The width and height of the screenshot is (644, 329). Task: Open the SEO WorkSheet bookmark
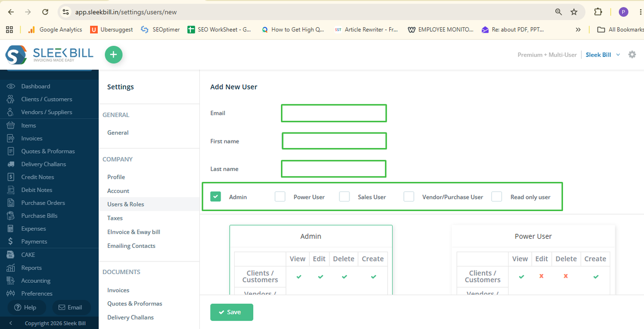coord(219,30)
